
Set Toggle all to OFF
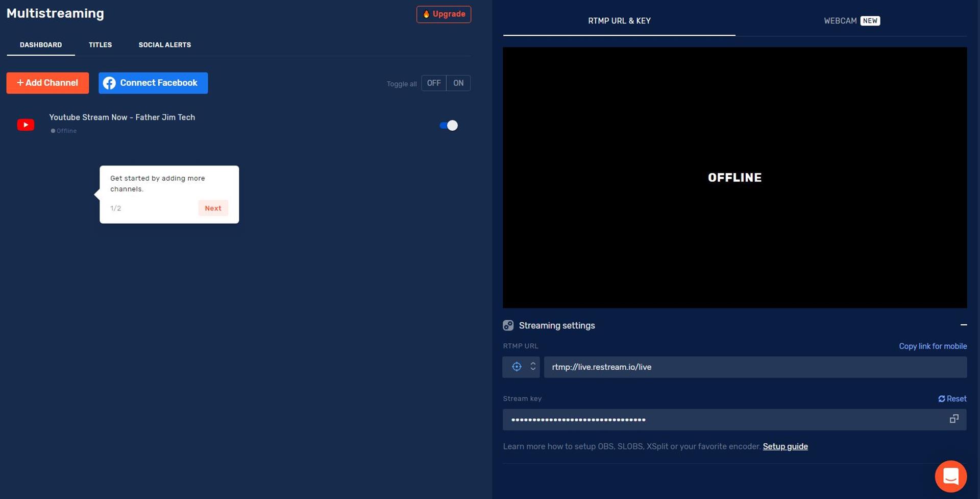point(434,83)
